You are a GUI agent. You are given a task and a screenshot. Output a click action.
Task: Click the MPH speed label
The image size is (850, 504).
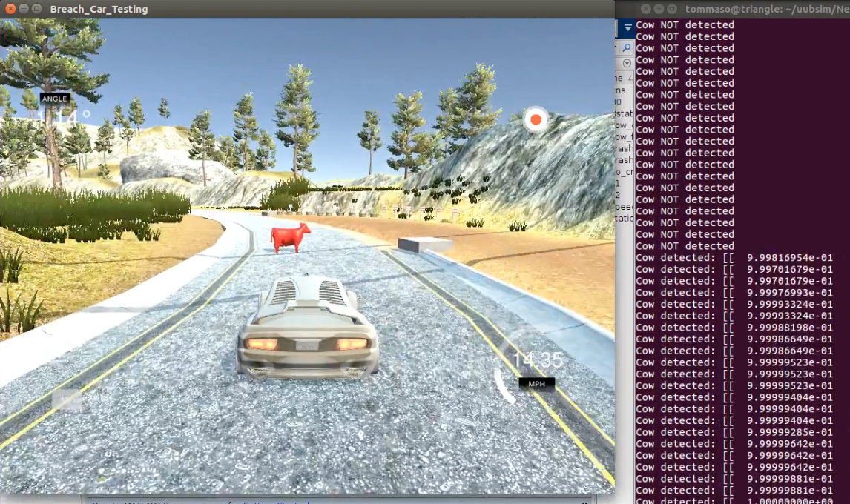pos(537,384)
